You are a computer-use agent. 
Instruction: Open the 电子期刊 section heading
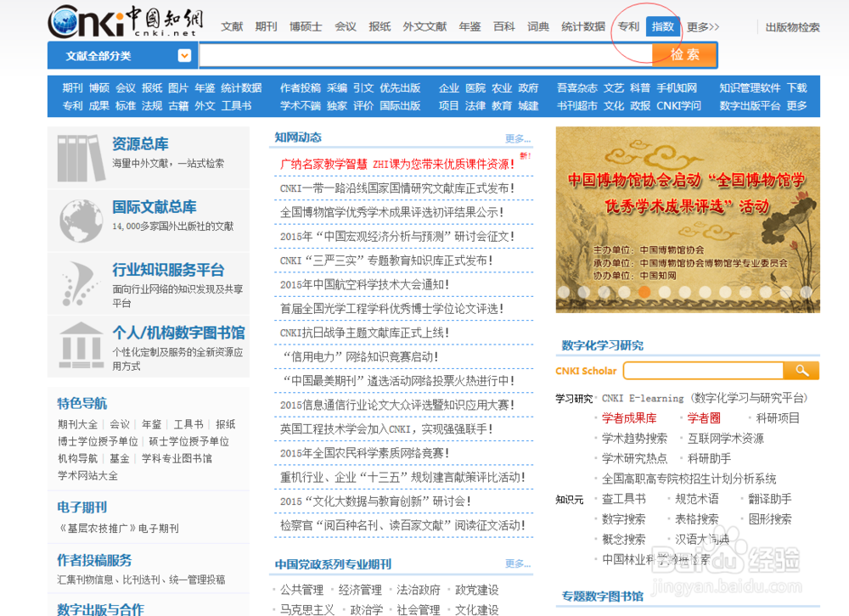tap(82, 507)
